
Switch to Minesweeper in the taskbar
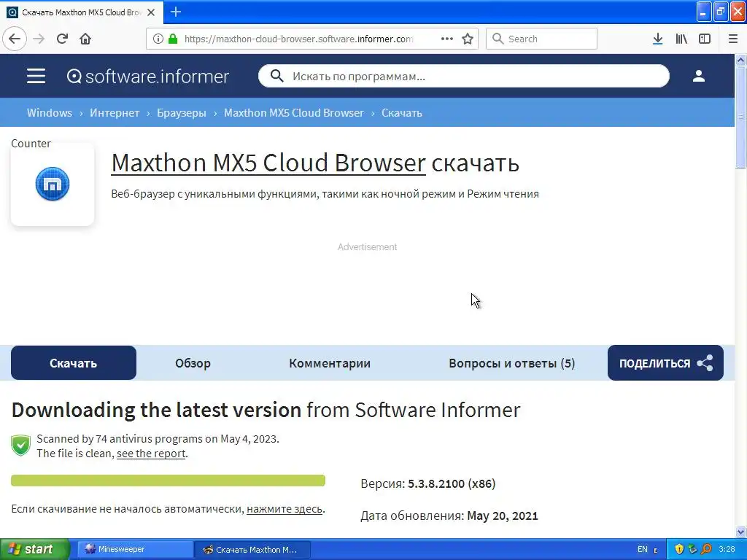click(134, 549)
